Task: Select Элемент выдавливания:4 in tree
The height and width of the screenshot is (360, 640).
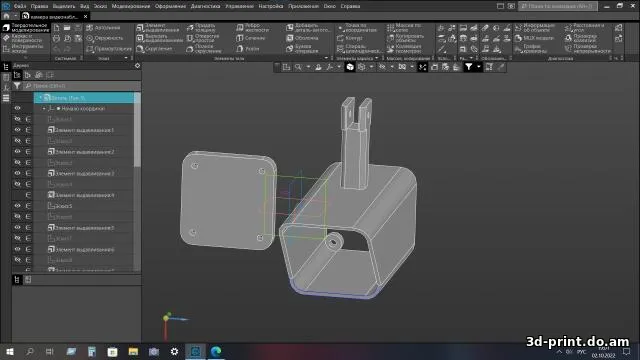Action: pos(81,195)
